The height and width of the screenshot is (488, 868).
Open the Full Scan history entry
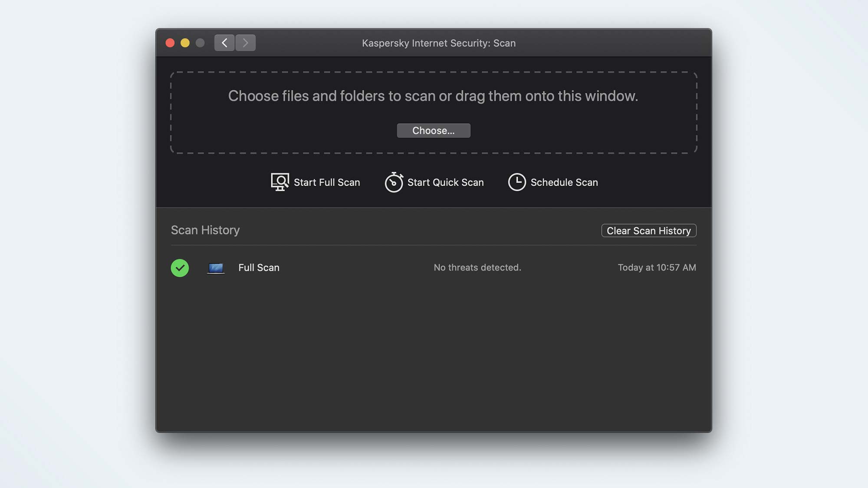tap(434, 268)
